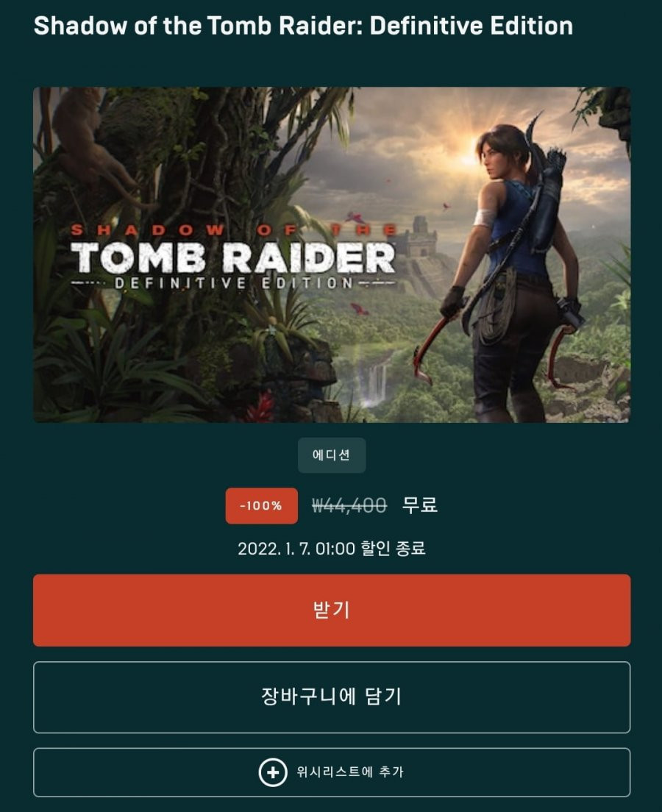The height and width of the screenshot is (812, 662).
Task: Select the 에디션 edition badge
Action: [x=332, y=455]
